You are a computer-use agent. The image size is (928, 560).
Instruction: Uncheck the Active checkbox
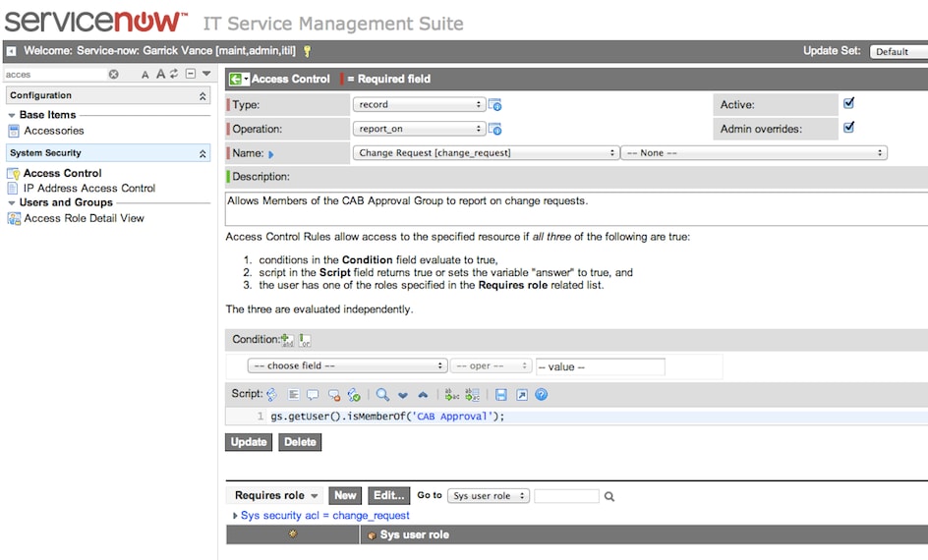click(x=848, y=103)
